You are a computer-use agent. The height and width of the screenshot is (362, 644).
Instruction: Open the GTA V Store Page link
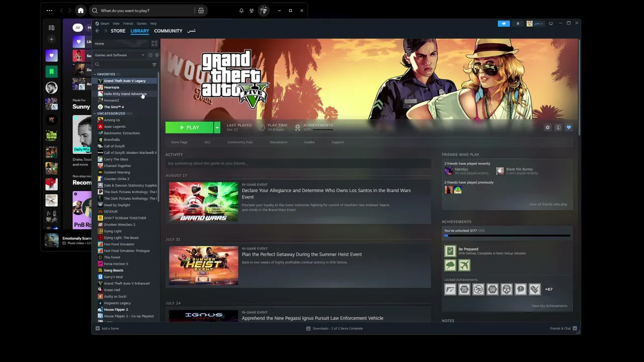pos(179,142)
